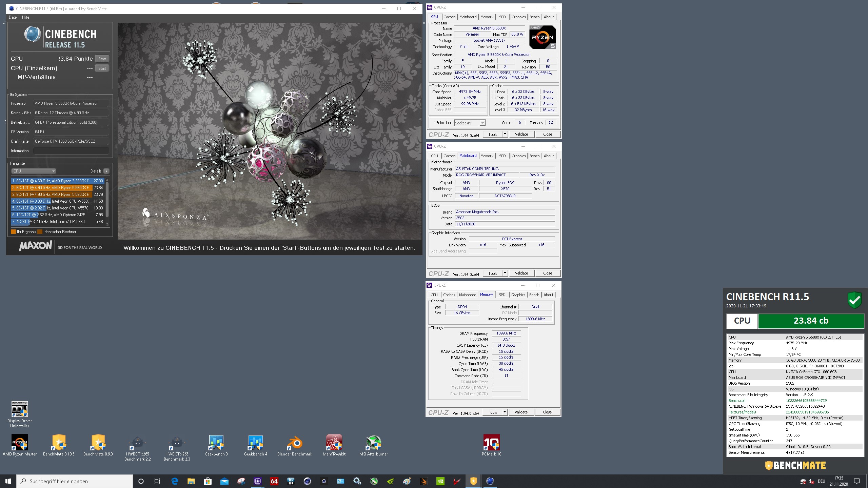The image size is (868, 488).
Task: Click the green BenchMate validation shield checkmark
Action: coord(854,300)
